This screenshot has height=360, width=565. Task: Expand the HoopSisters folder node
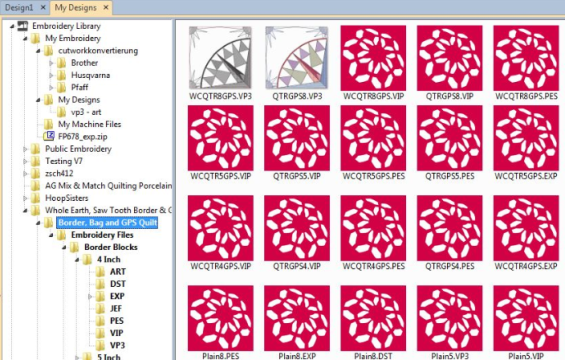pos(25,198)
